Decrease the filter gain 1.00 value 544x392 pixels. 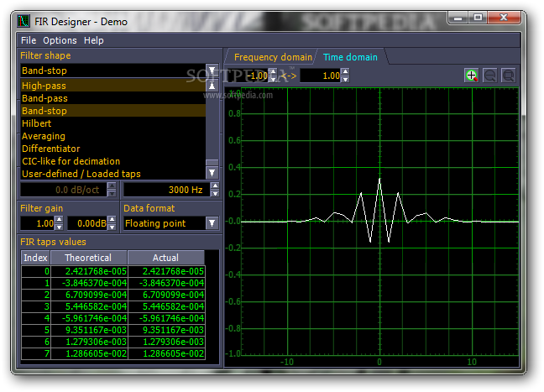coord(59,227)
